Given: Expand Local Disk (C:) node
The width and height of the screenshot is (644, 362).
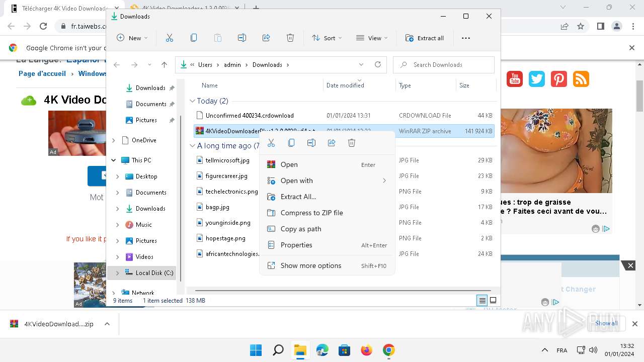Looking at the screenshot, I should click(x=118, y=273).
